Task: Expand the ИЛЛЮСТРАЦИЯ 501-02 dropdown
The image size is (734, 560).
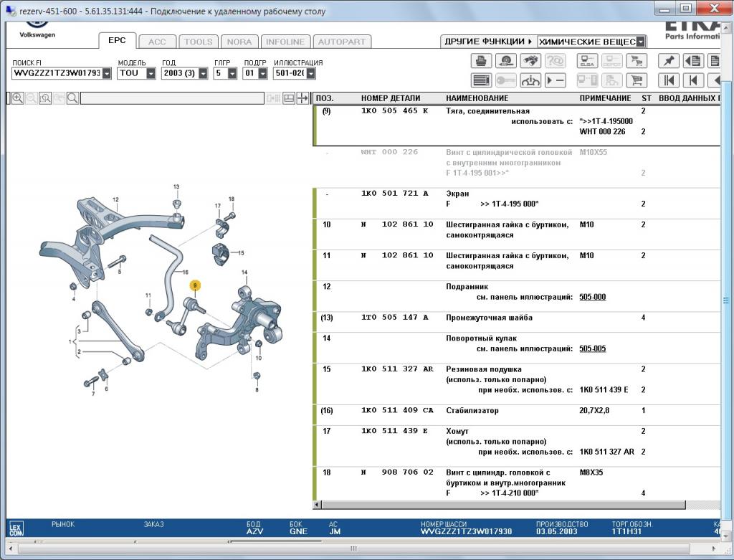Action: click(311, 74)
